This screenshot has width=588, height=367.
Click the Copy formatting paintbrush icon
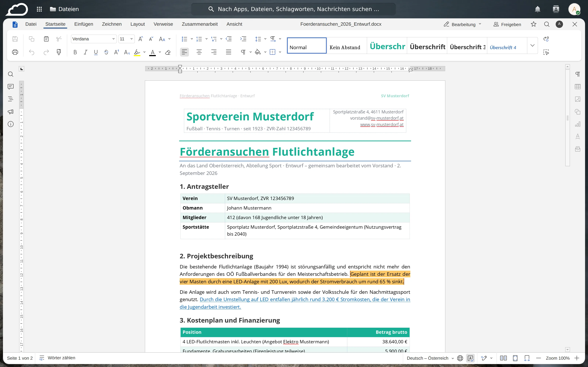(x=59, y=52)
